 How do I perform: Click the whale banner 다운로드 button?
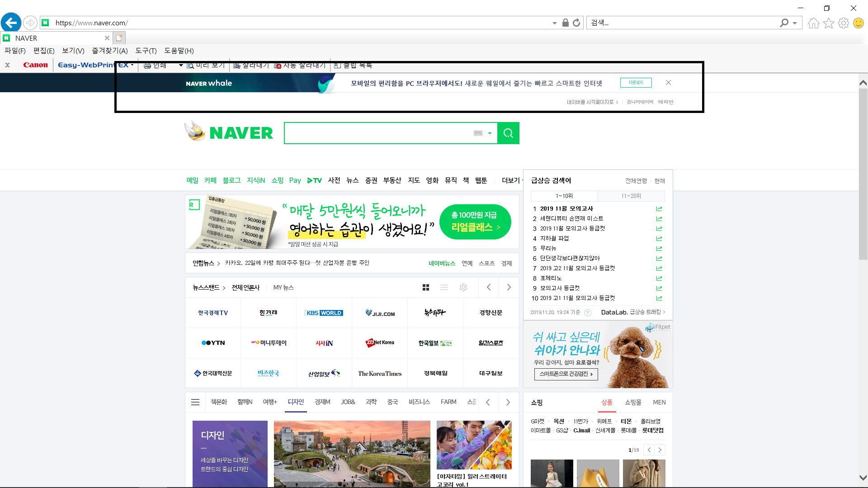[x=636, y=83]
